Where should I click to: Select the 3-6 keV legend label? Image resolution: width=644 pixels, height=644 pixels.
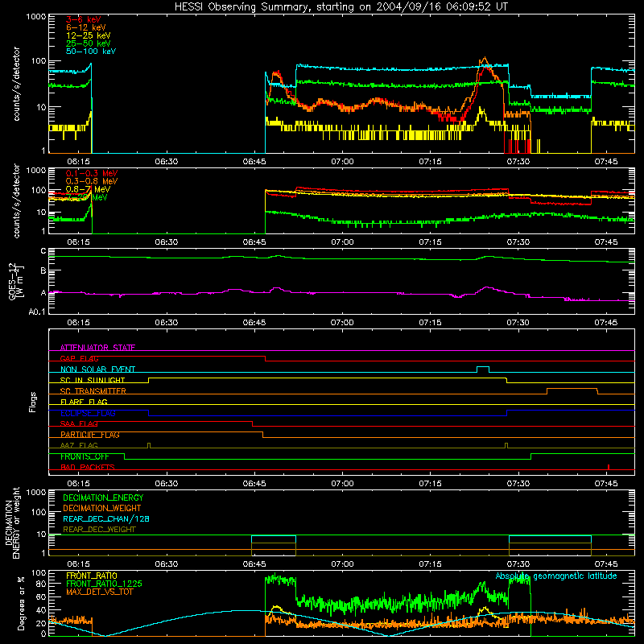click(83, 19)
